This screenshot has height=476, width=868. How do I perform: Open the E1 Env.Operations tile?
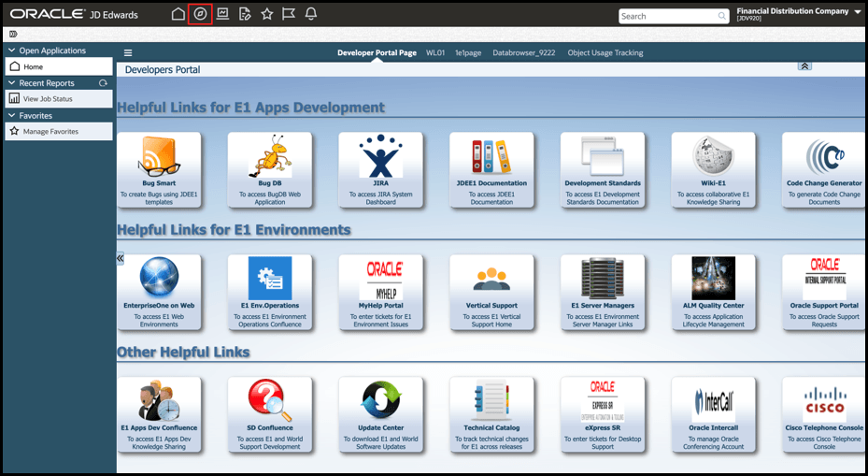point(270,293)
